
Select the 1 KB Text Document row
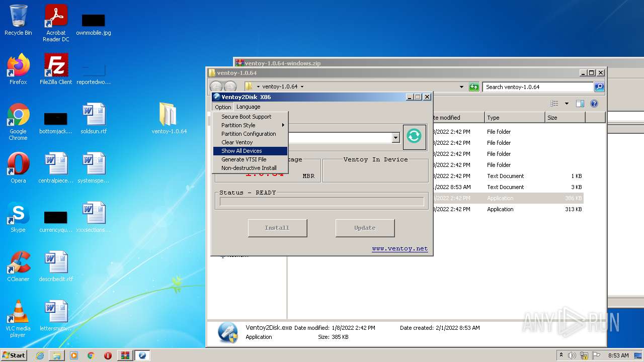pyautogui.click(x=508, y=176)
